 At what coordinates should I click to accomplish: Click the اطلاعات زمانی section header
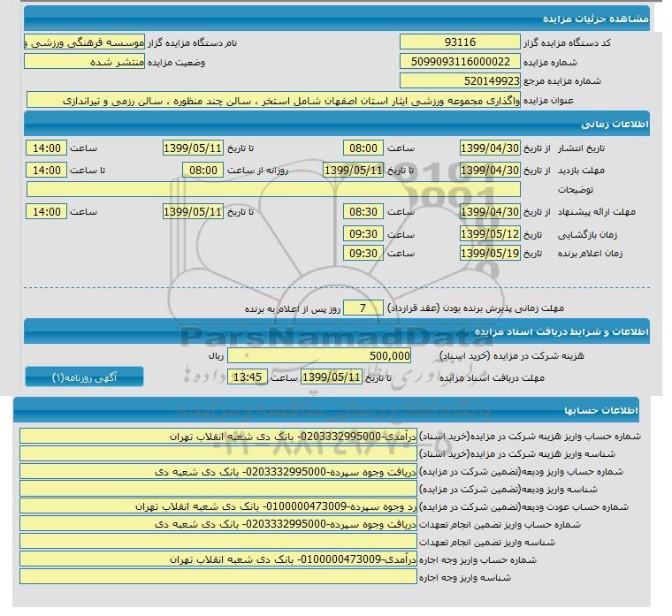[337, 124]
